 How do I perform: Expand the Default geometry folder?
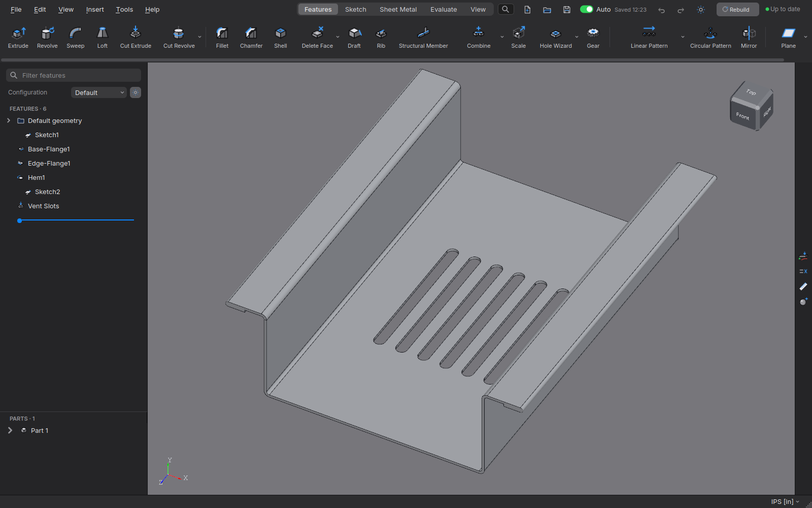point(9,120)
